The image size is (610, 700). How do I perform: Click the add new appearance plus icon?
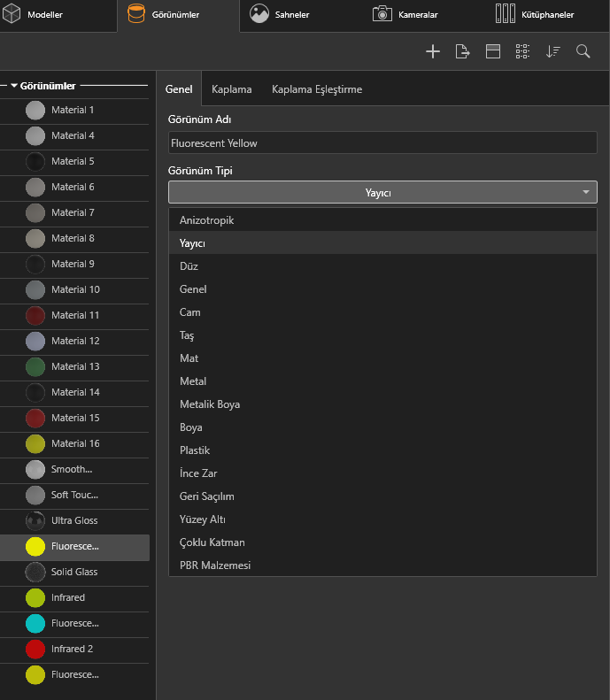pos(433,52)
